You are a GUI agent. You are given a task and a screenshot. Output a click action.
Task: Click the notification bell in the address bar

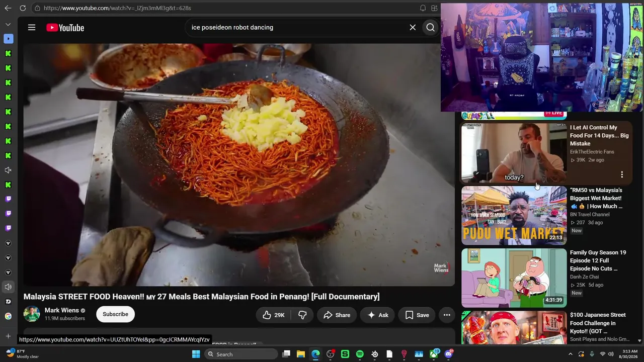coord(423,8)
